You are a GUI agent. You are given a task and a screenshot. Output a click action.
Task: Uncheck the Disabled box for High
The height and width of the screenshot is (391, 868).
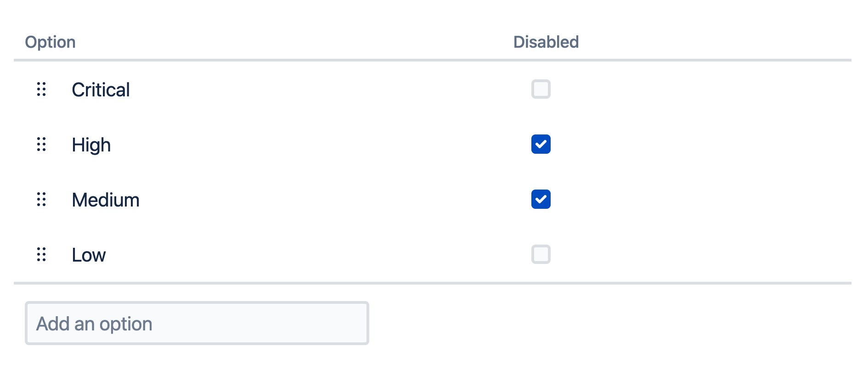(x=541, y=144)
